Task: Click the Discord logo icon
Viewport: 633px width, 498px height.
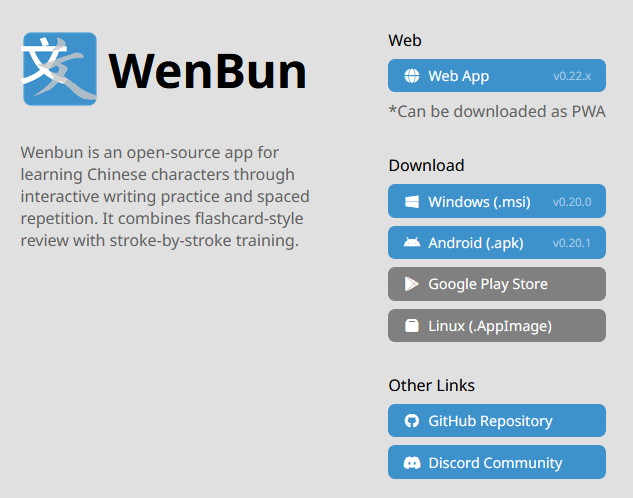Action: (412, 462)
